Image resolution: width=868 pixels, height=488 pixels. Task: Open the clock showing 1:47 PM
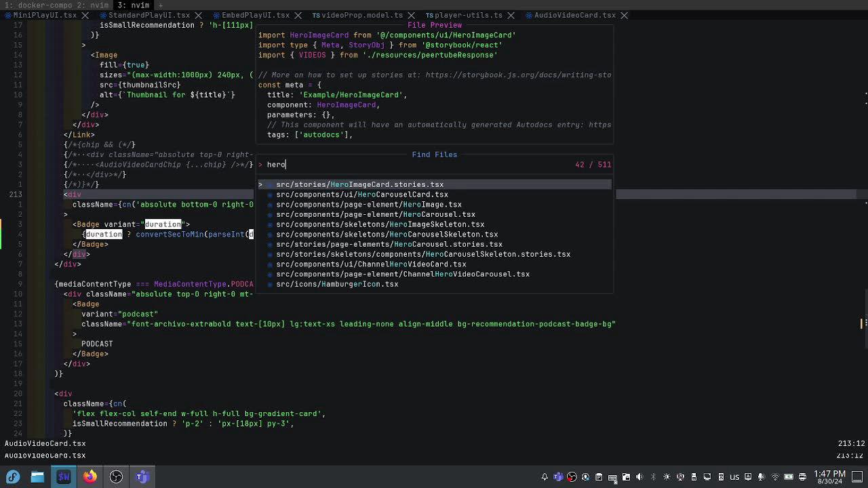pyautogui.click(x=829, y=477)
